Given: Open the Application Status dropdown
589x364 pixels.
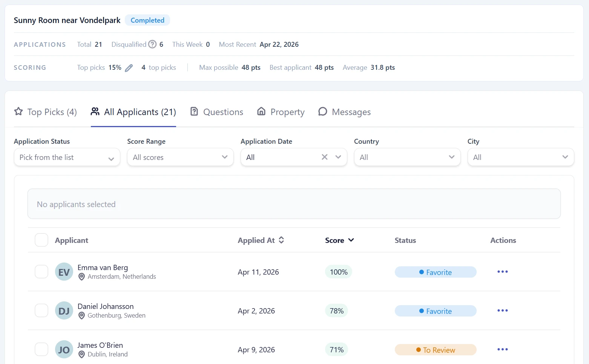Looking at the screenshot, I should coord(67,157).
